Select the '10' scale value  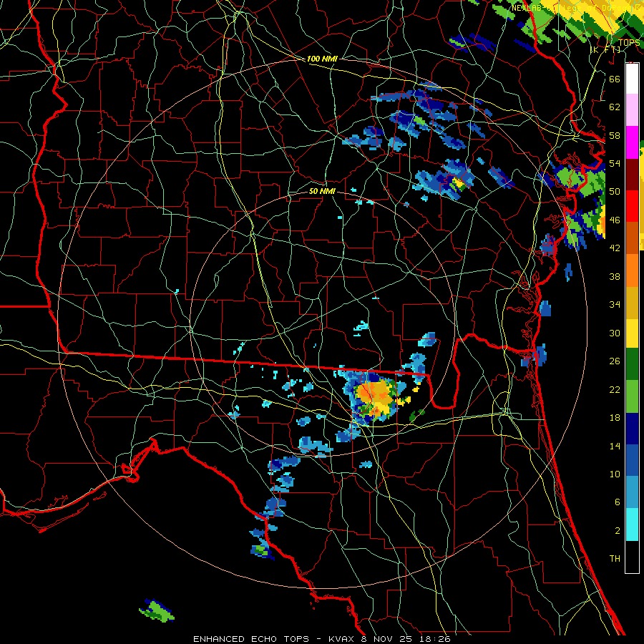tap(615, 474)
